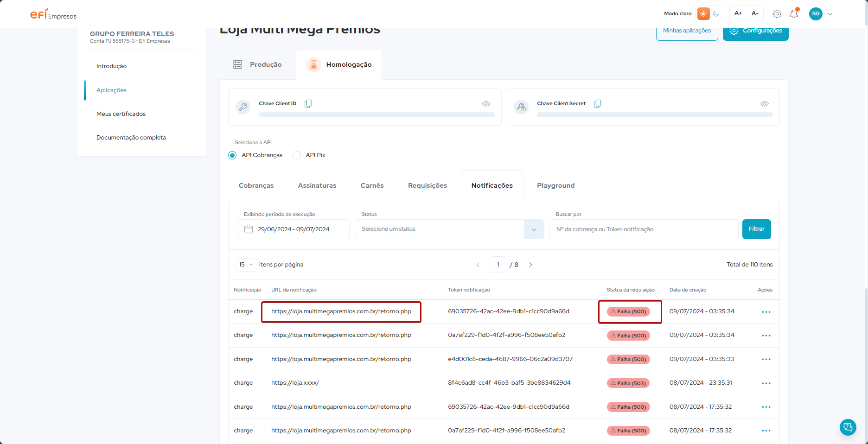The image size is (868, 444).
Task: Click Falha (500) badge of e4d001c8 row
Action: tap(628, 359)
